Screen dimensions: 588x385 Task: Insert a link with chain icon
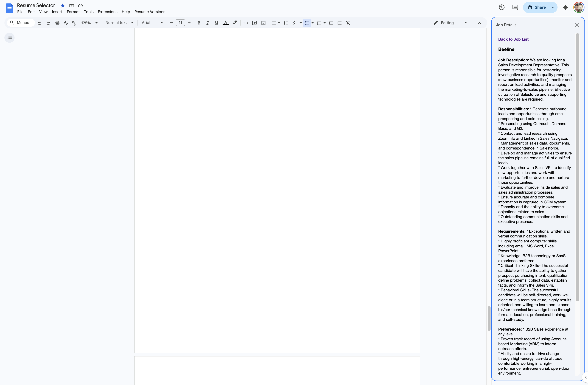pyautogui.click(x=246, y=23)
